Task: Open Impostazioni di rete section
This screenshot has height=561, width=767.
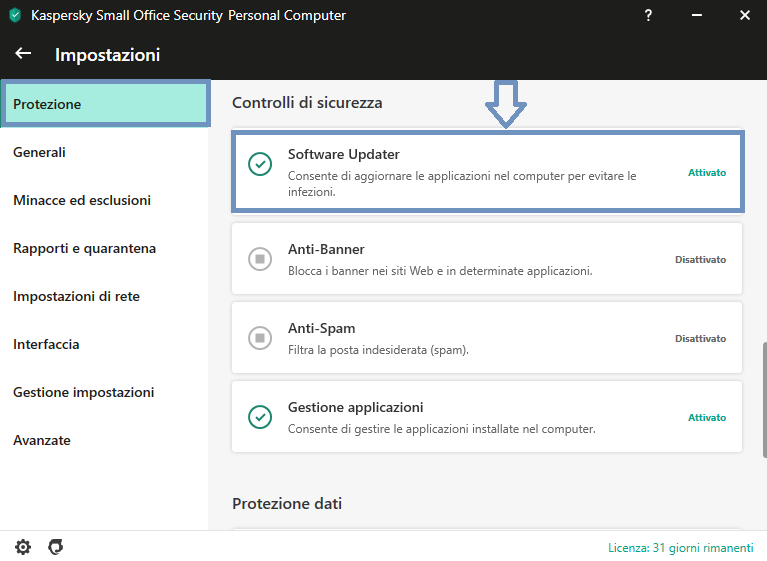Action: pyautogui.click(x=76, y=296)
